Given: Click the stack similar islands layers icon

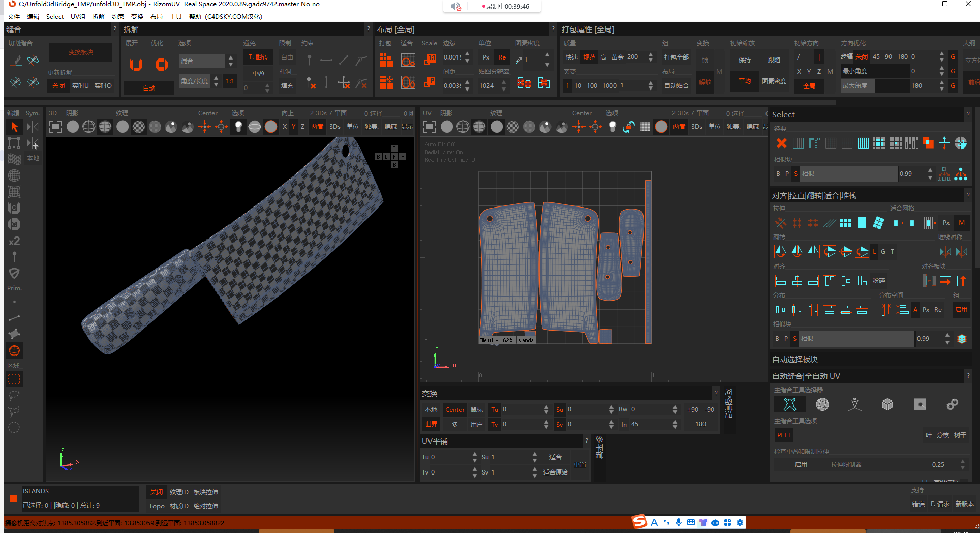Looking at the screenshot, I should (962, 339).
